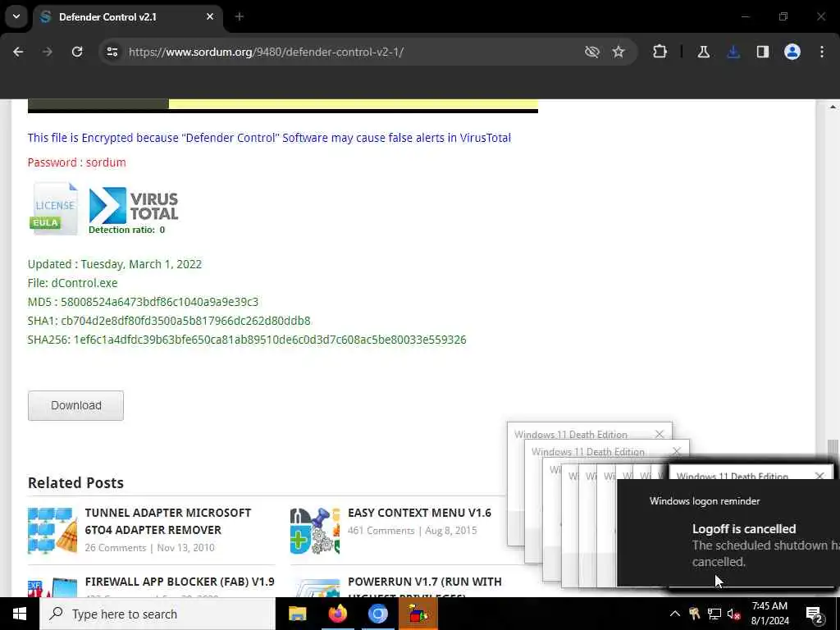Click the Download button
The height and width of the screenshot is (630, 840).
click(x=75, y=405)
